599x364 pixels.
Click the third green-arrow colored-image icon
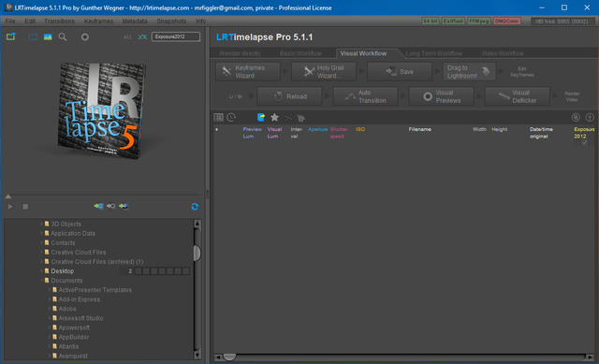124,206
